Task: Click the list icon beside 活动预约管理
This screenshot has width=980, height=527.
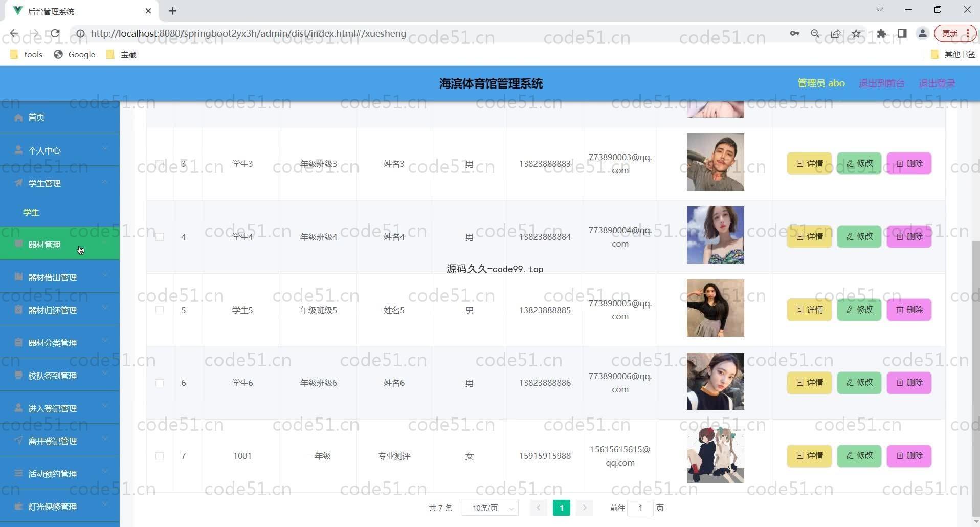Action: coord(19,473)
